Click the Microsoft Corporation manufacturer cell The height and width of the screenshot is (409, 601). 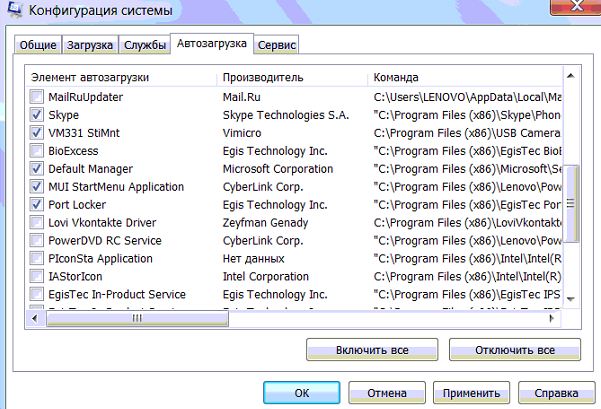[278, 169]
